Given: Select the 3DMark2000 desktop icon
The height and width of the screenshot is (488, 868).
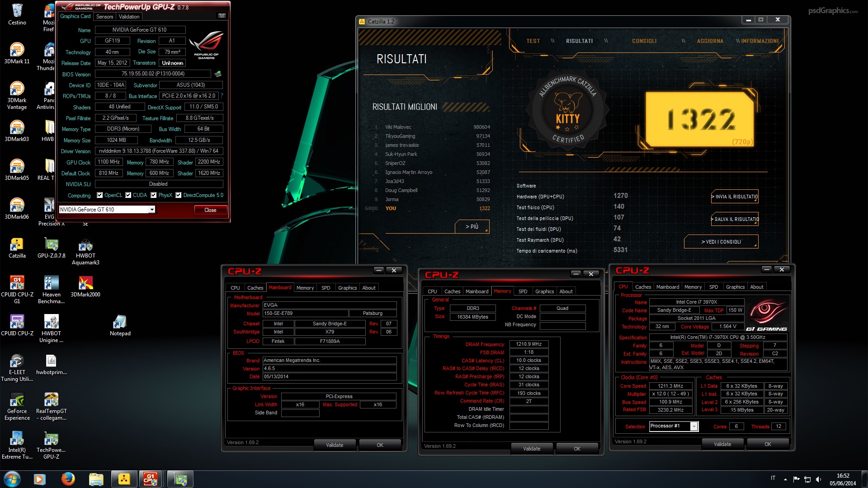Looking at the screenshot, I should click(x=86, y=286).
